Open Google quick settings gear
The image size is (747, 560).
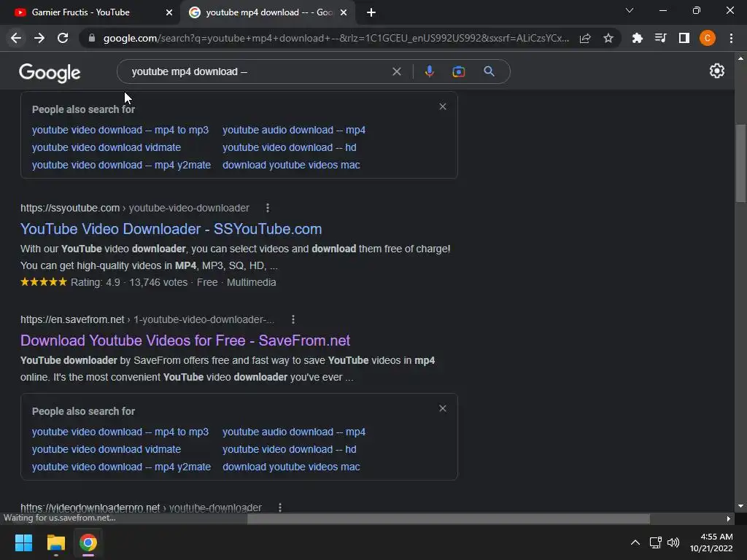pyautogui.click(x=717, y=71)
